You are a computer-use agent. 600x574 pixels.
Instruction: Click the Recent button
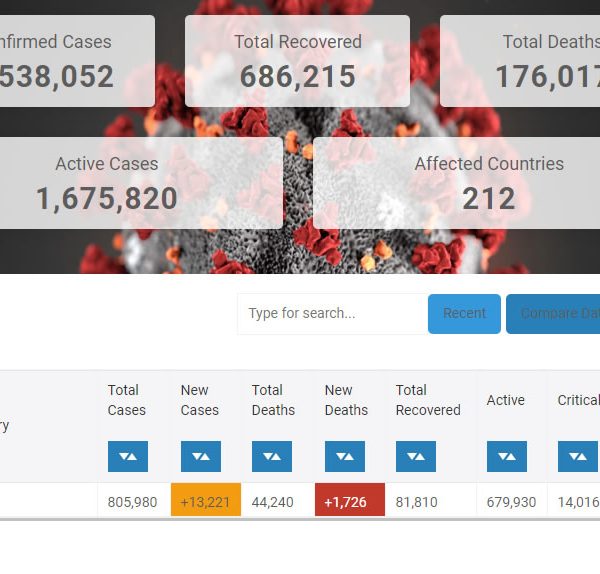464,314
